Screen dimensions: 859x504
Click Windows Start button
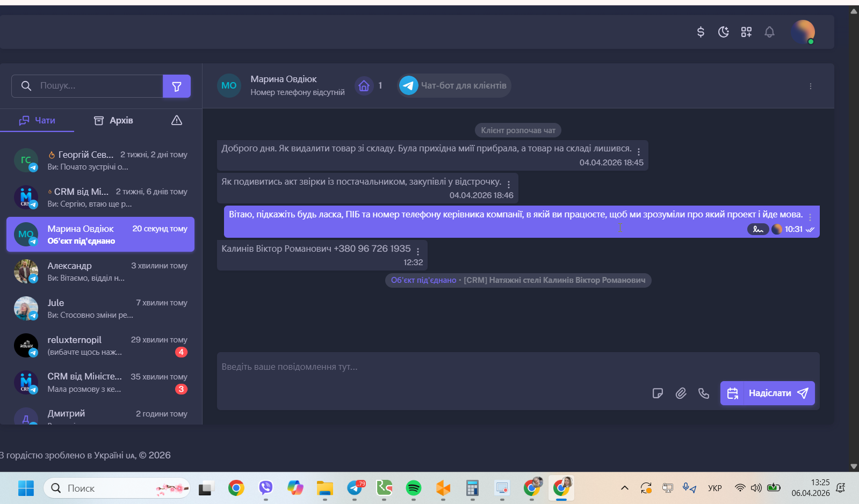26,488
